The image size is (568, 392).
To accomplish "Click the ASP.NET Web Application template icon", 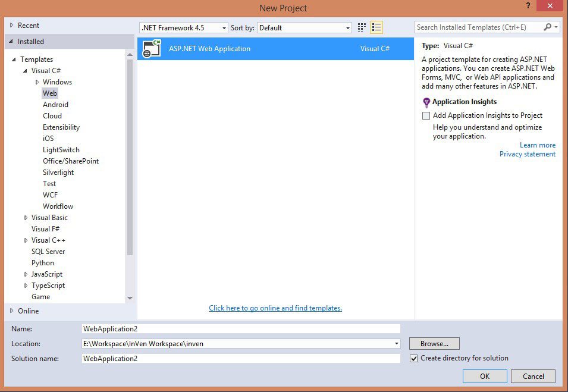I will [152, 49].
